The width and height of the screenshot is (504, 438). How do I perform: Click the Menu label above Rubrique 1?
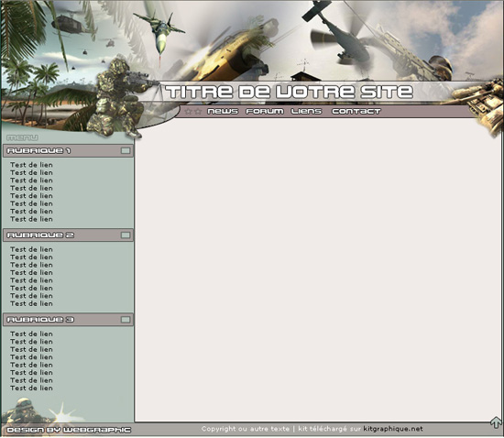coord(22,137)
